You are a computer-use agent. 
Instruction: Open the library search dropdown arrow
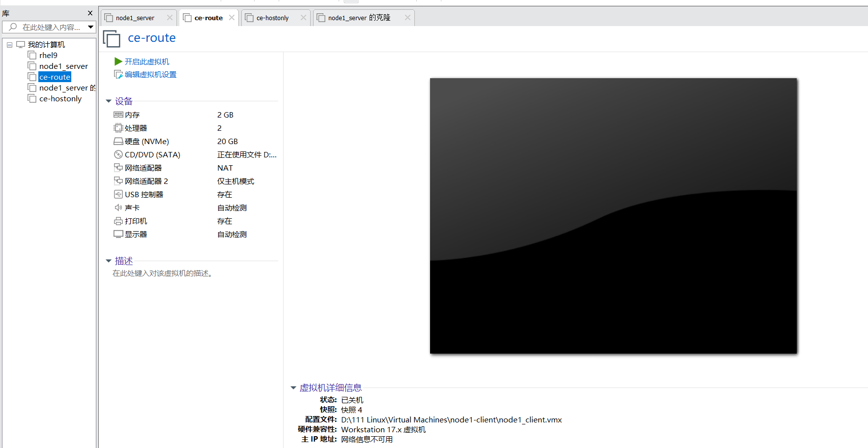pos(90,27)
